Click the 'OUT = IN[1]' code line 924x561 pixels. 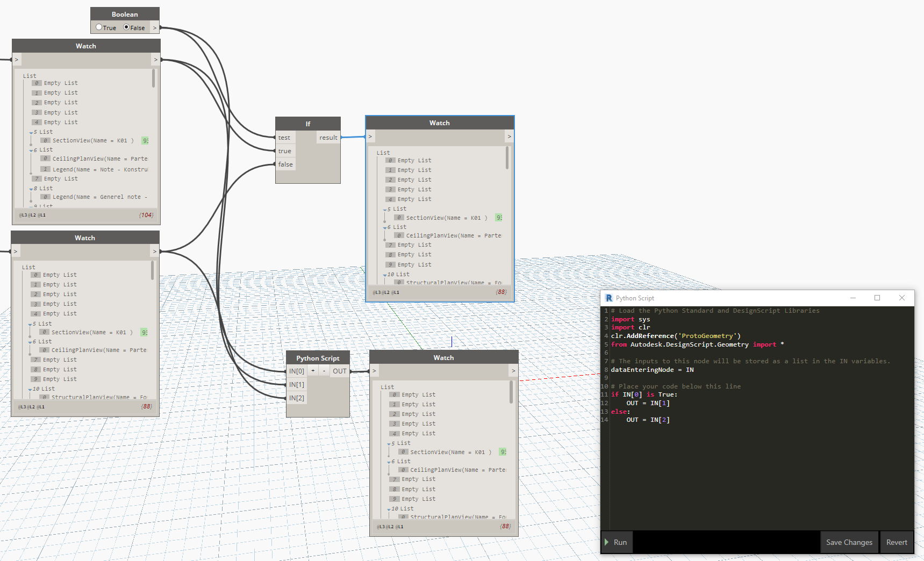648,403
